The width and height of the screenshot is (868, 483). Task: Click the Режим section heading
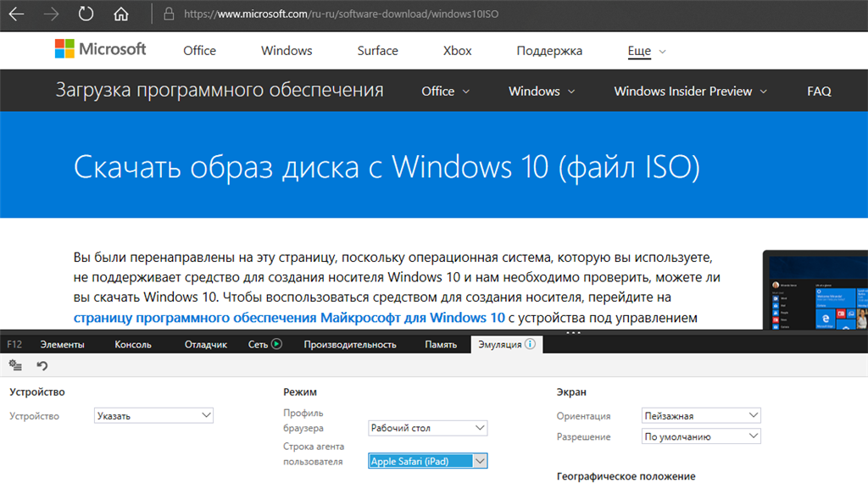point(300,391)
